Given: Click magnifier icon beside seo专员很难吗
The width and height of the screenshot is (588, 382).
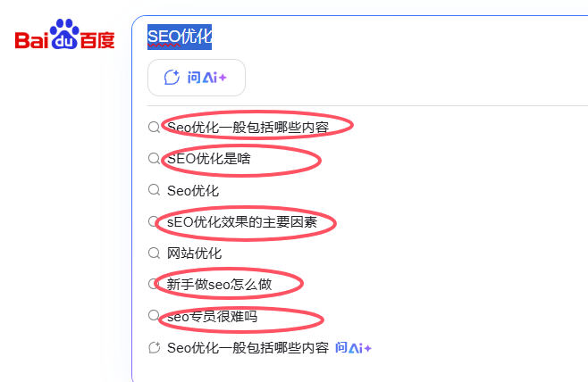Looking at the screenshot, I should (x=154, y=316).
